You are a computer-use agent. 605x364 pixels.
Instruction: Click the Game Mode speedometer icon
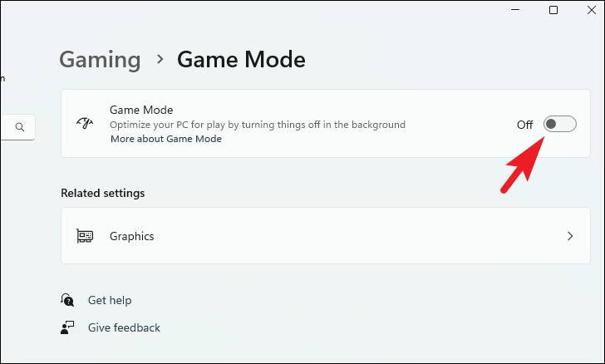tap(85, 123)
